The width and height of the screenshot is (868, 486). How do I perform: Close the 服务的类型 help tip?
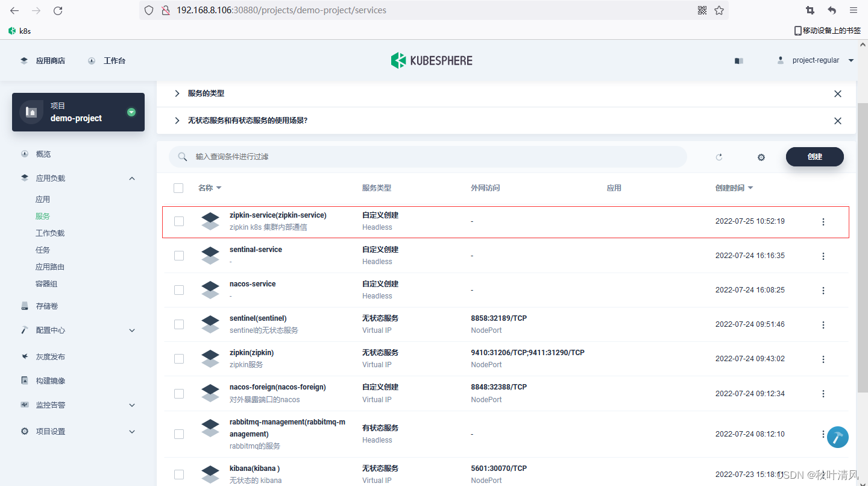(x=838, y=94)
